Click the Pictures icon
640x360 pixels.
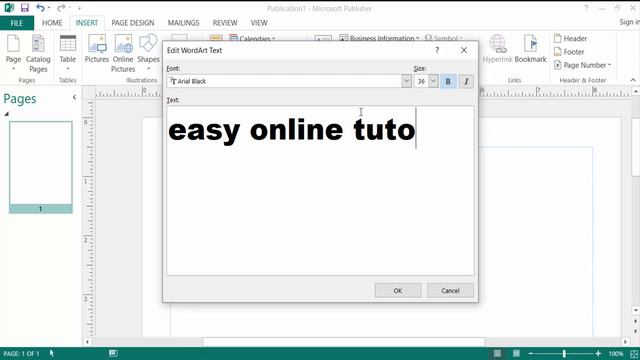[x=97, y=49]
